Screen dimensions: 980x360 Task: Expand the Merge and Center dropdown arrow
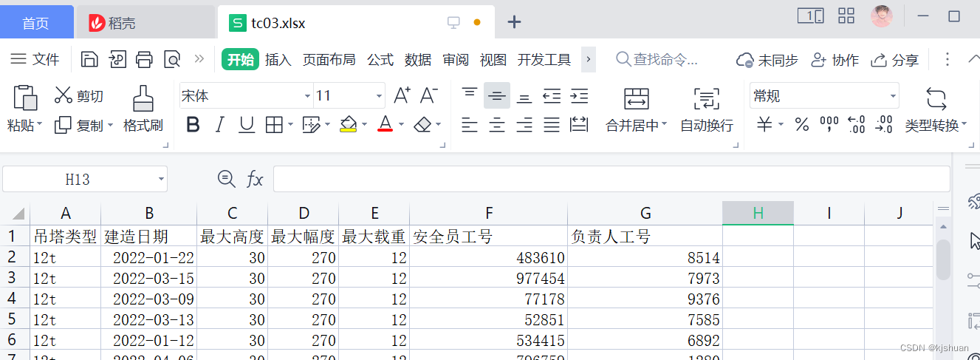(x=664, y=126)
